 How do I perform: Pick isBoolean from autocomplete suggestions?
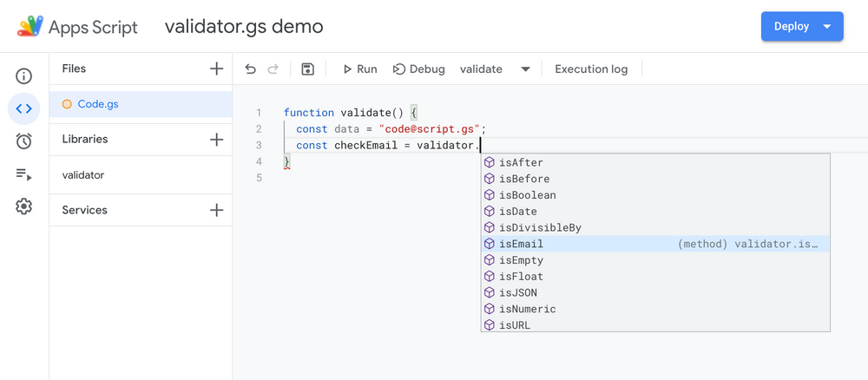(x=527, y=195)
